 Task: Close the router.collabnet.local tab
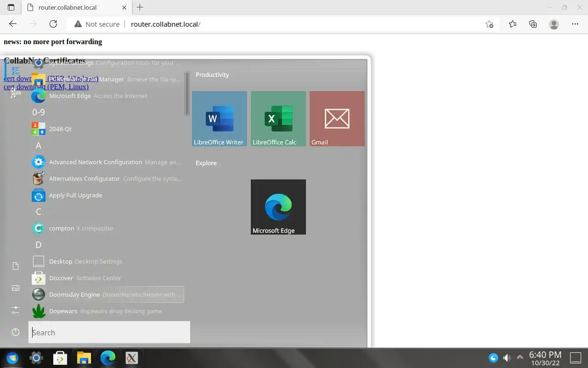pos(124,7)
